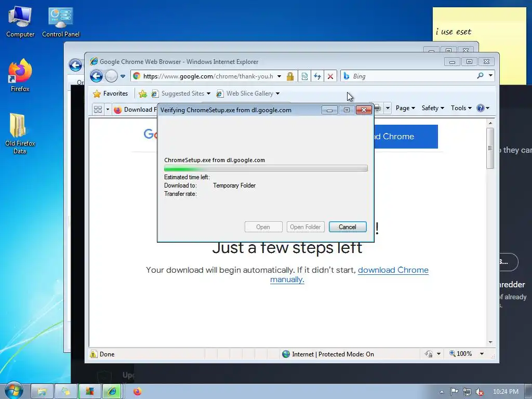Expand the address bar autocomplete dropdown
Screen dimensions: 532x399
click(x=279, y=76)
